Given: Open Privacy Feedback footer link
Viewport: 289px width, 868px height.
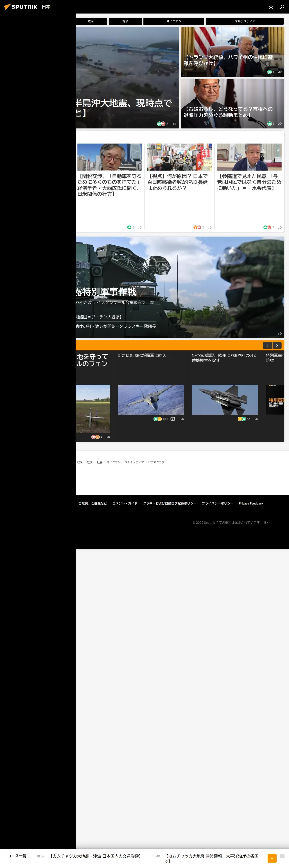Looking at the screenshot, I should point(251,503).
